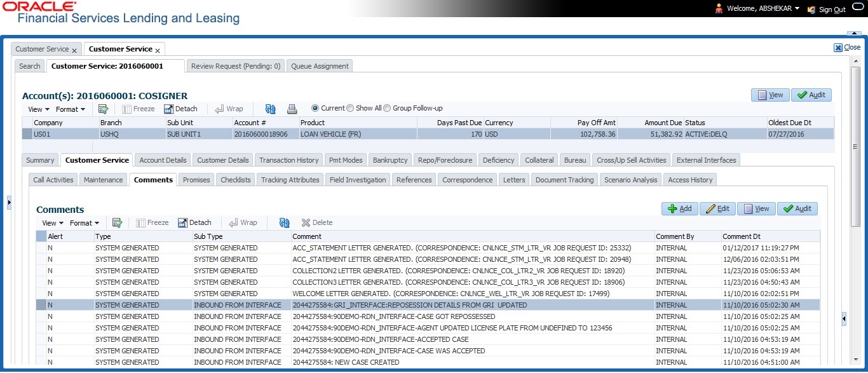This screenshot has height=373, width=868.
Task: Click the Close link at top right
Action: click(848, 47)
